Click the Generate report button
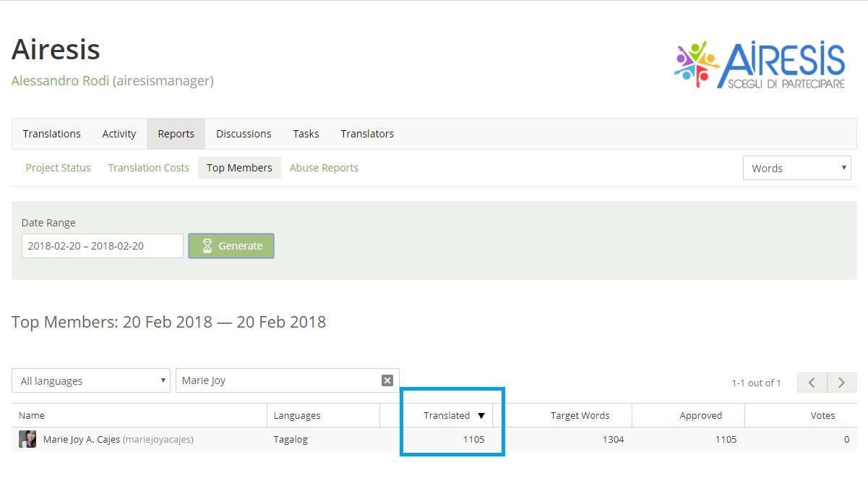The width and height of the screenshot is (868, 481). click(x=231, y=246)
